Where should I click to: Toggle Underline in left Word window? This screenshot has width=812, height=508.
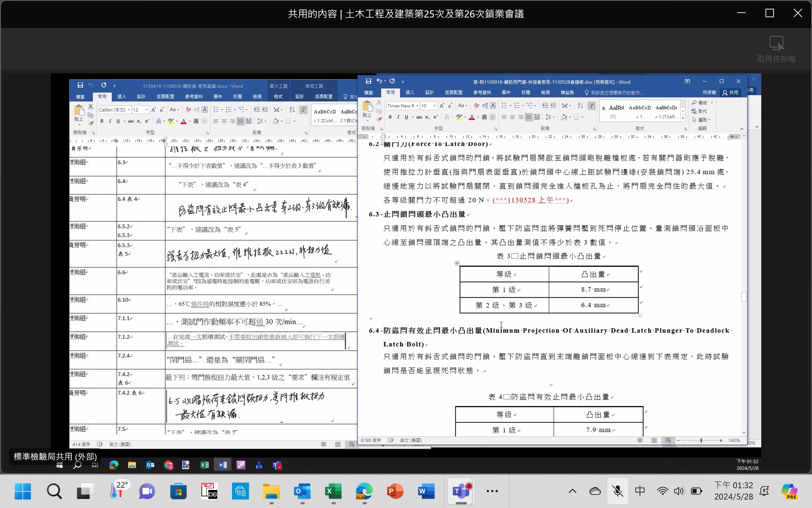118,121
